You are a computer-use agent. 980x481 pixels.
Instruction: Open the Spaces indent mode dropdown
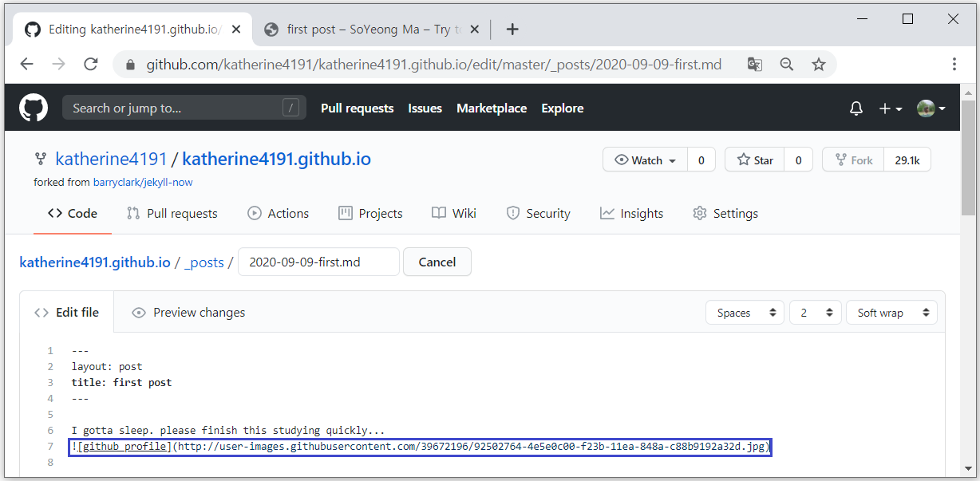pyautogui.click(x=745, y=313)
